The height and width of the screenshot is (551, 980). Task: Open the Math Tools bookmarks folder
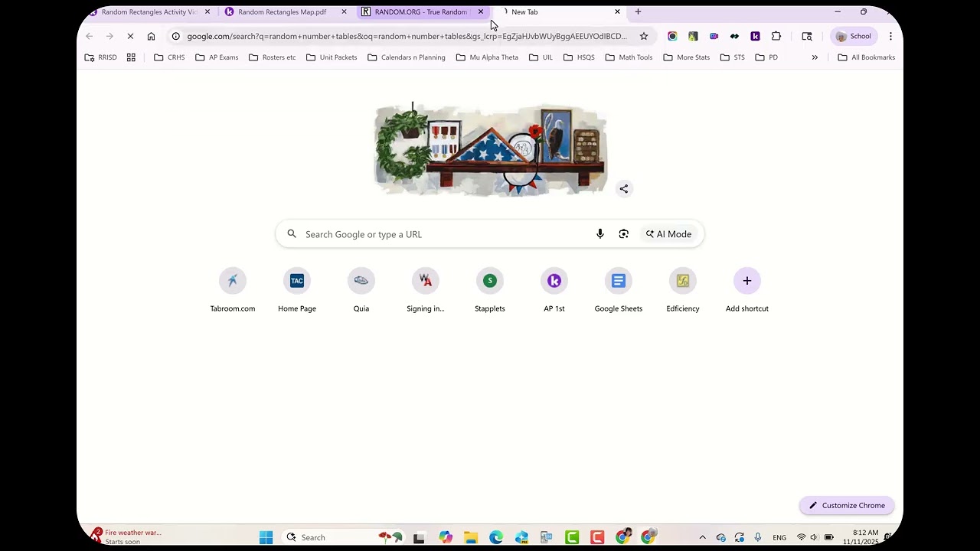pyautogui.click(x=628, y=57)
